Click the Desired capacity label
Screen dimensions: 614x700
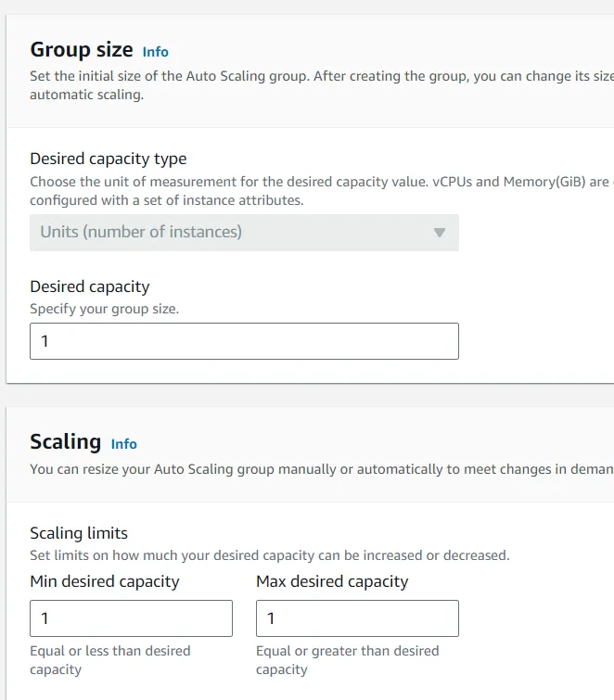click(x=90, y=286)
